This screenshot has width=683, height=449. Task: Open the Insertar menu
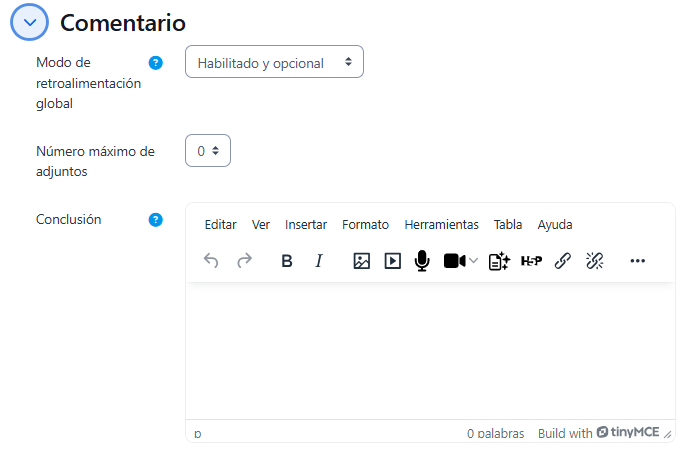[306, 225]
